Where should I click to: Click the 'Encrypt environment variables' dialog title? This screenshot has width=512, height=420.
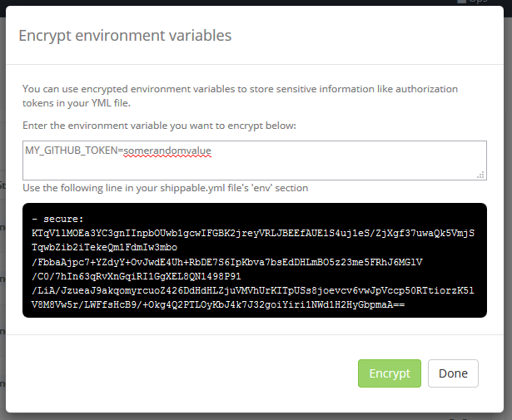(x=125, y=35)
